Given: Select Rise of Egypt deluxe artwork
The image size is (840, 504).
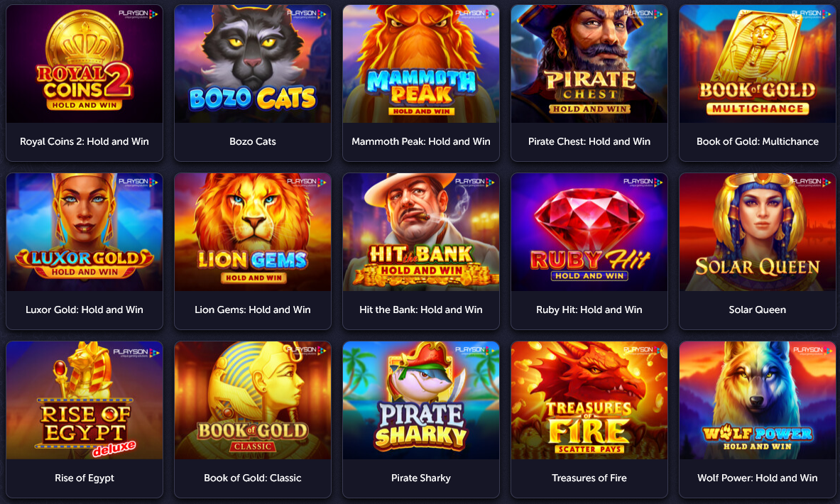Looking at the screenshot, I should 84,400.
